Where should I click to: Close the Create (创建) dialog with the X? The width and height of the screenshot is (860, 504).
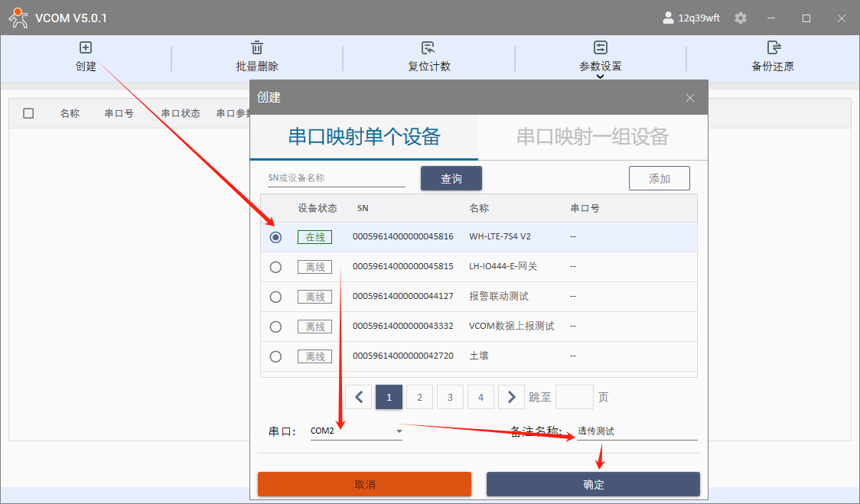[x=690, y=98]
